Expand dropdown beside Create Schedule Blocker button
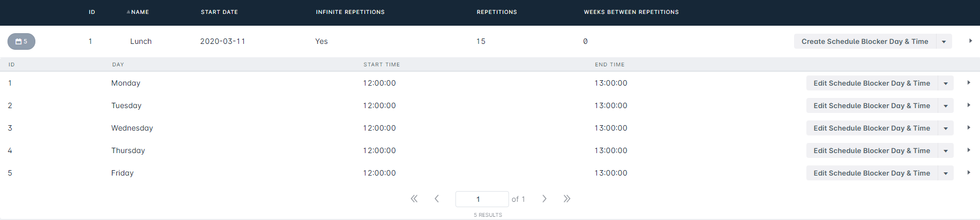Viewport: 980px width, 220px height. (944, 41)
